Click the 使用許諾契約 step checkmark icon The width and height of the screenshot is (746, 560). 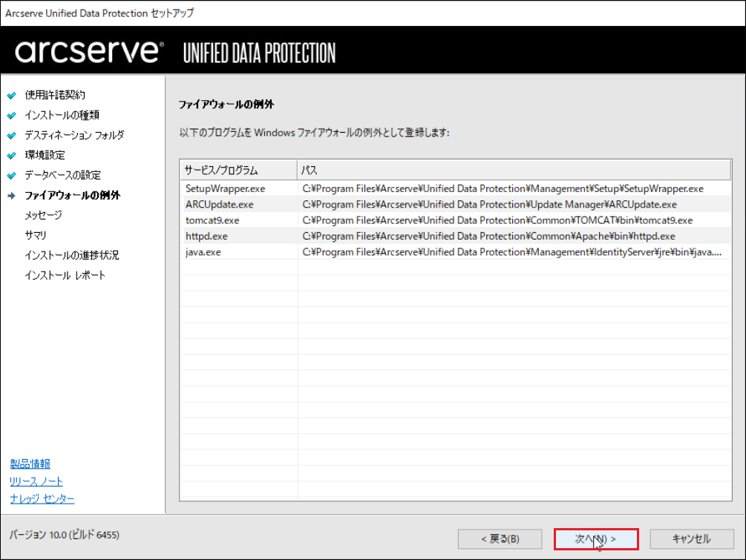click(x=12, y=95)
